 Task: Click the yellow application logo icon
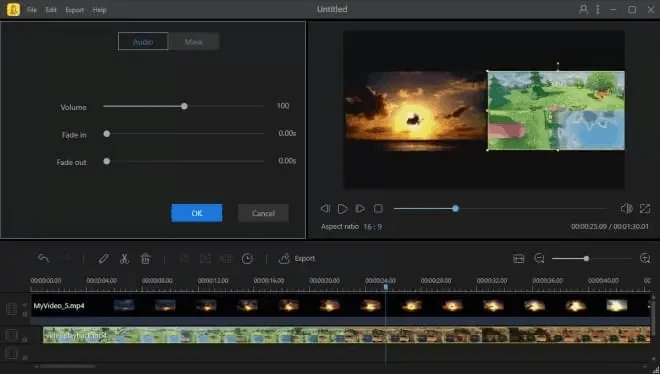(13, 9)
